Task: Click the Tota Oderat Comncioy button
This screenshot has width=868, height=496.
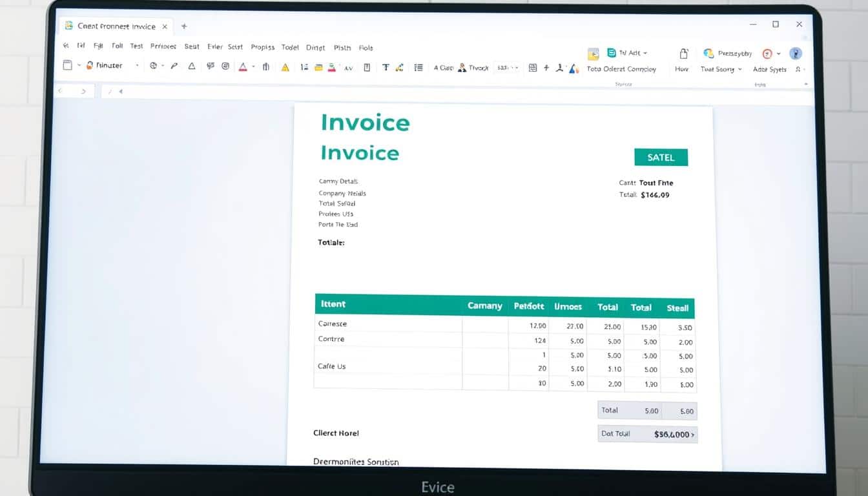Action: (x=621, y=69)
